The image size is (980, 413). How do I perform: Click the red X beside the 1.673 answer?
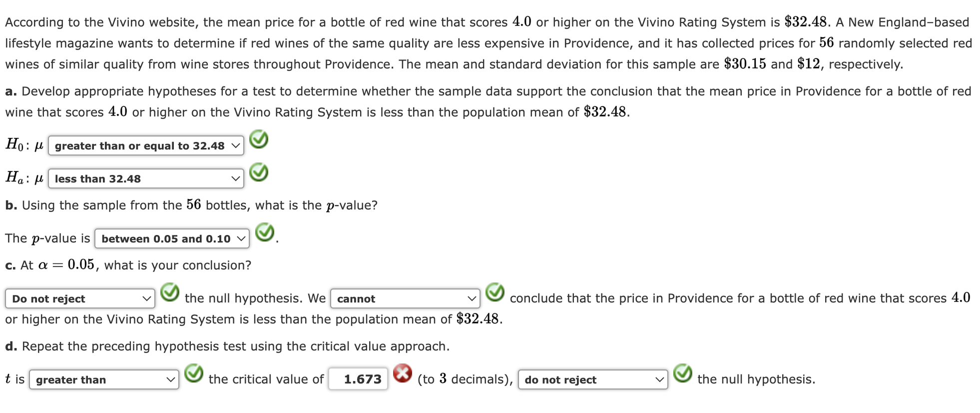[404, 374]
